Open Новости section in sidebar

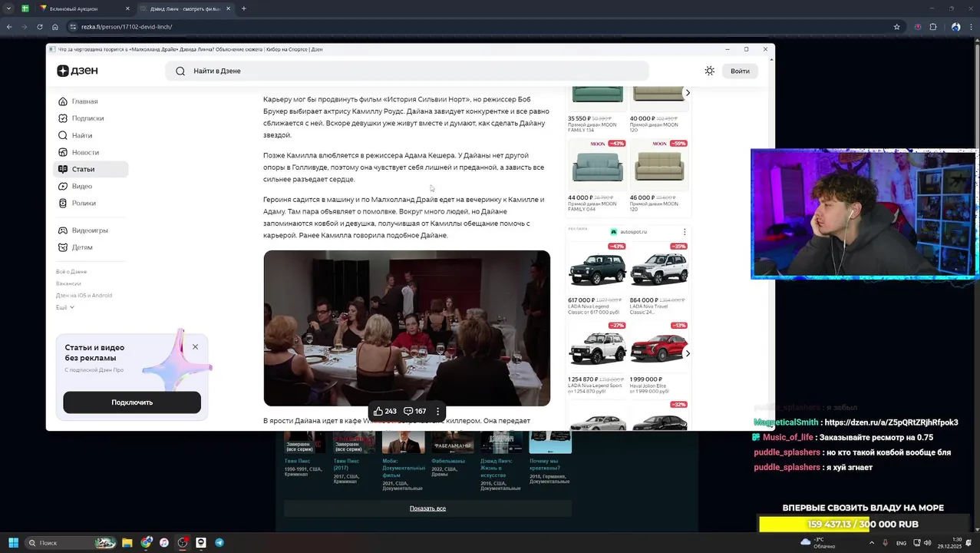(x=85, y=152)
